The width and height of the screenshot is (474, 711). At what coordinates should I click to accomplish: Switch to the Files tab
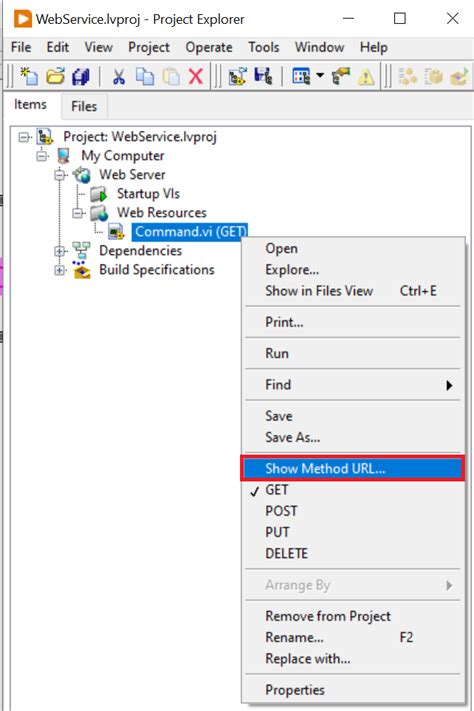tap(84, 107)
